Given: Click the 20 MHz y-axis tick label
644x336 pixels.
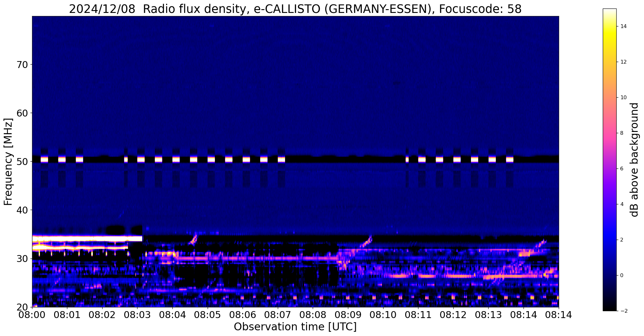Looking at the screenshot, I should coord(22,307).
